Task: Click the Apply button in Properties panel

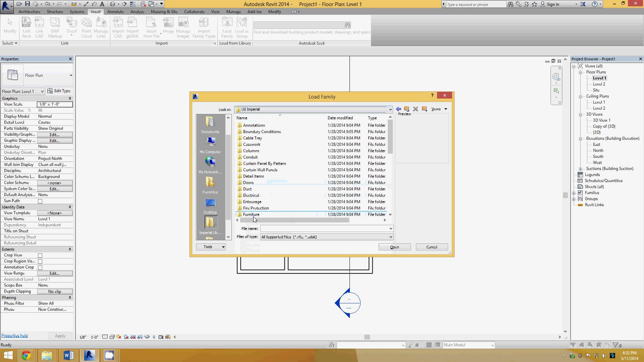Action: pyautogui.click(x=60, y=336)
